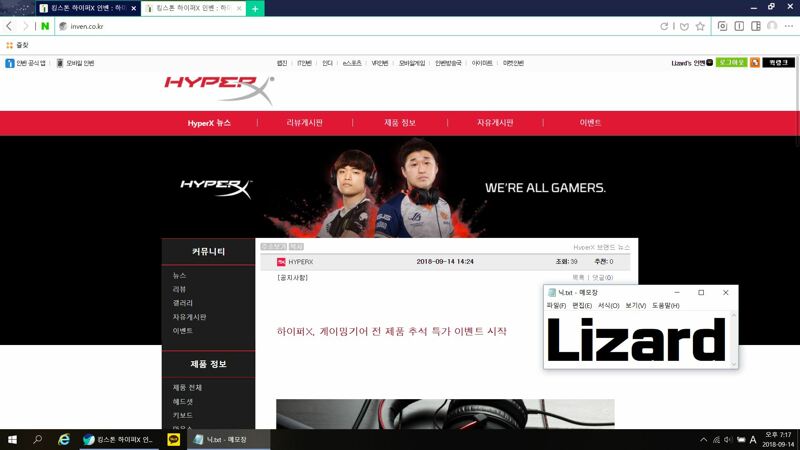Switch to the first browser tab
This screenshot has width=800, height=450.
(x=88, y=9)
